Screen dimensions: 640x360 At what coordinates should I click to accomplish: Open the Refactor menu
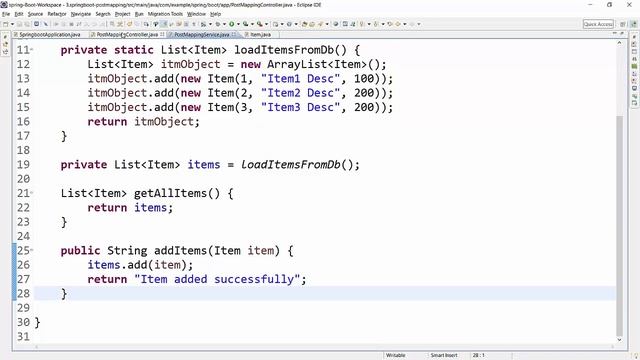tap(57, 14)
